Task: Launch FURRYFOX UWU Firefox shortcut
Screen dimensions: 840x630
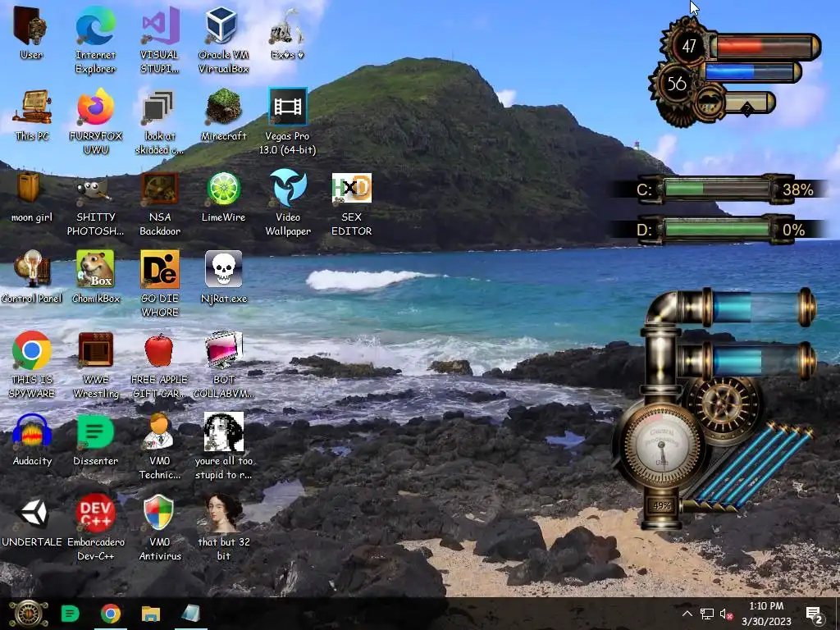Action: click(x=95, y=121)
